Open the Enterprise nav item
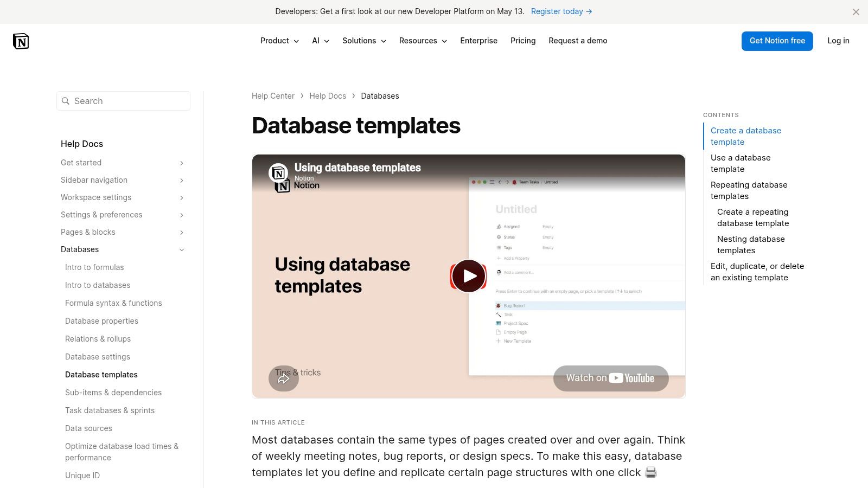 pyautogui.click(x=478, y=41)
